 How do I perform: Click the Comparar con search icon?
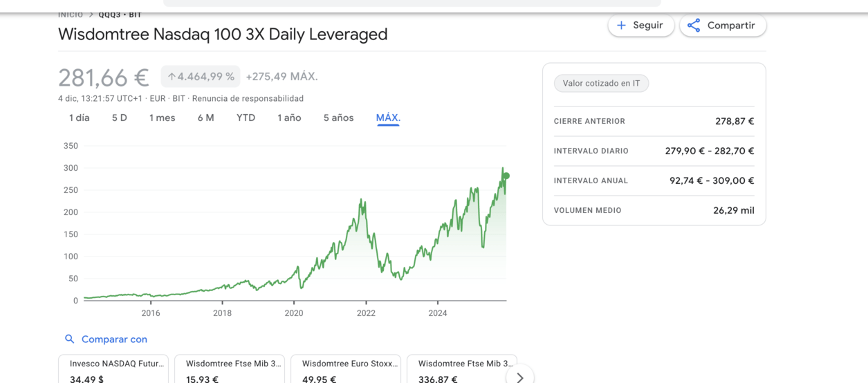[x=69, y=339]
